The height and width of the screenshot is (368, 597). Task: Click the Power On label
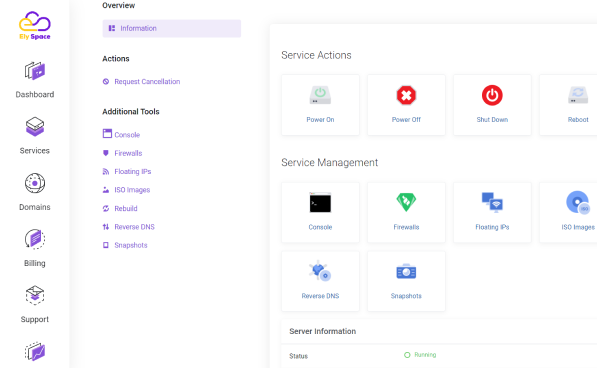320,119
